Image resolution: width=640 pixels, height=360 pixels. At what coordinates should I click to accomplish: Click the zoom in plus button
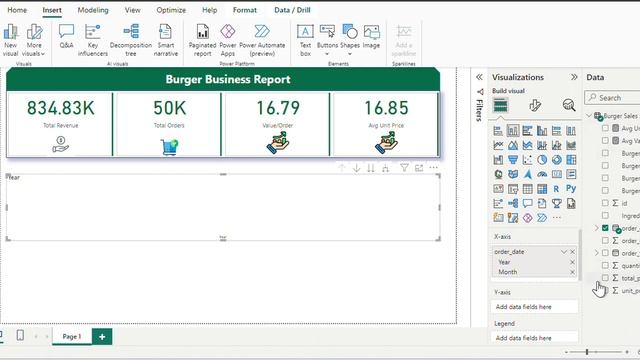627,352
